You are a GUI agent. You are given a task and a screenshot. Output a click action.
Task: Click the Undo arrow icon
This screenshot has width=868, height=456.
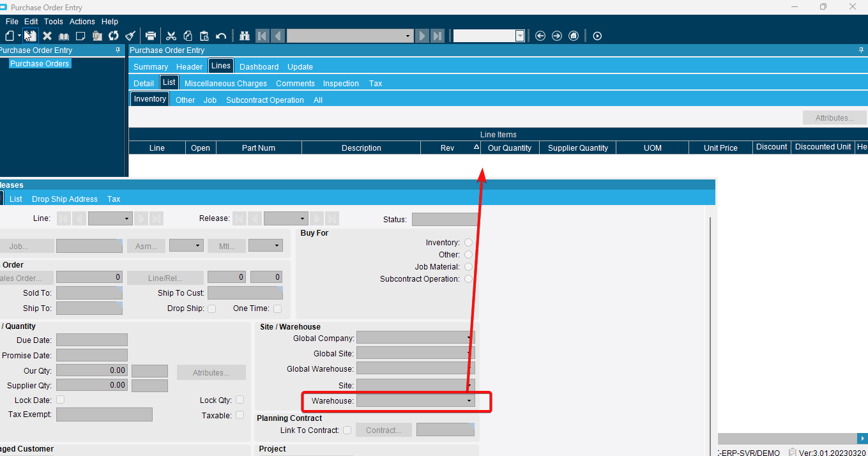pyautogui.click(x=221, y=36)
